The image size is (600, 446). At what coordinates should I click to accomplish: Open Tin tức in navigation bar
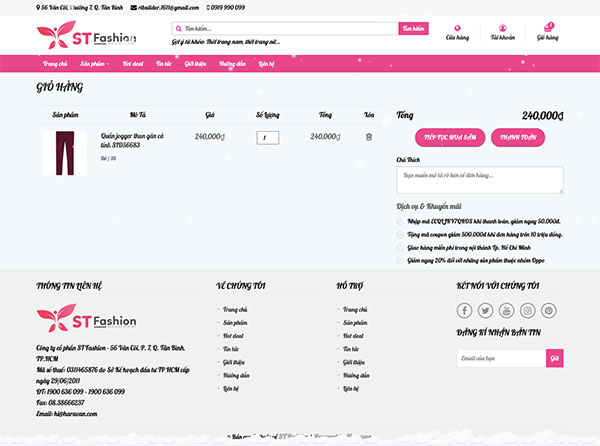click(x=164, y=63)
